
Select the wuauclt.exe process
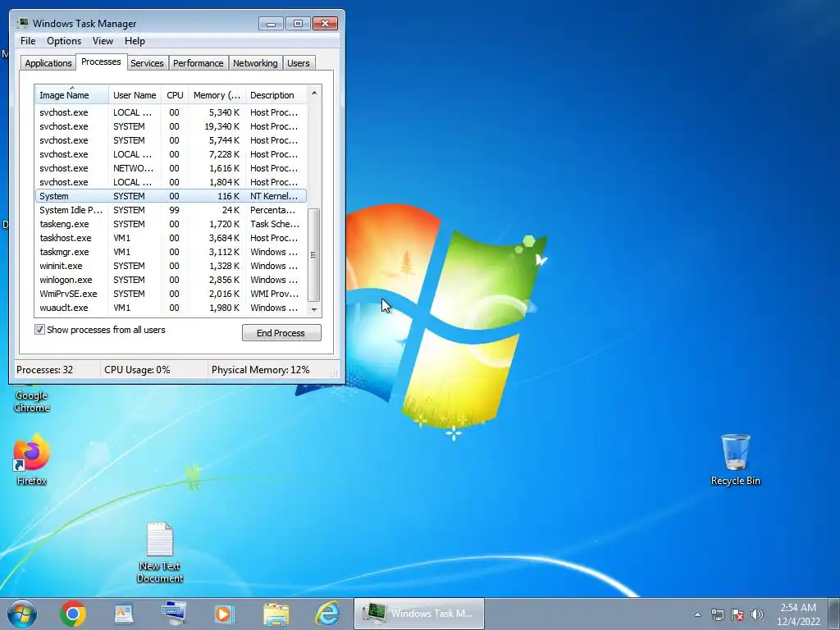tap(171, 308)
